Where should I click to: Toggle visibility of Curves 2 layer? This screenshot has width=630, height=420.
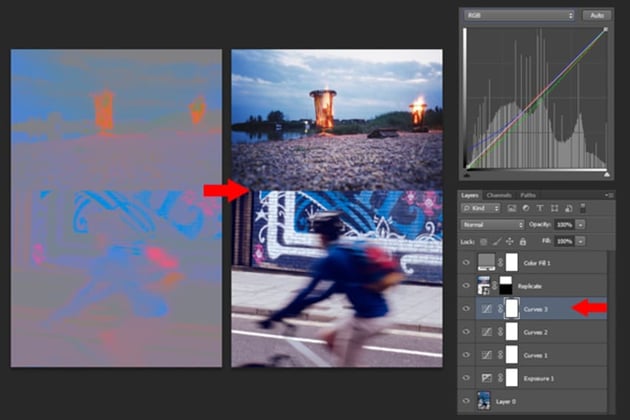point(466,332)
